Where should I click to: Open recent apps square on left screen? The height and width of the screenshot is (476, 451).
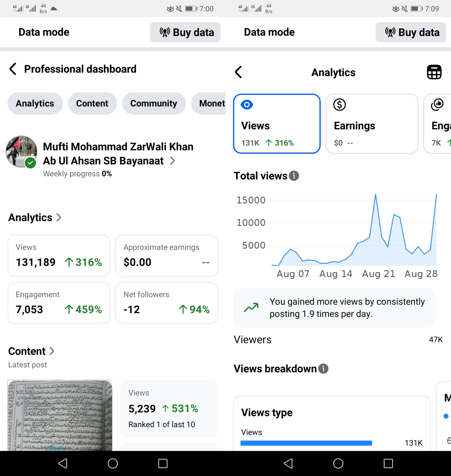[163, 463]
